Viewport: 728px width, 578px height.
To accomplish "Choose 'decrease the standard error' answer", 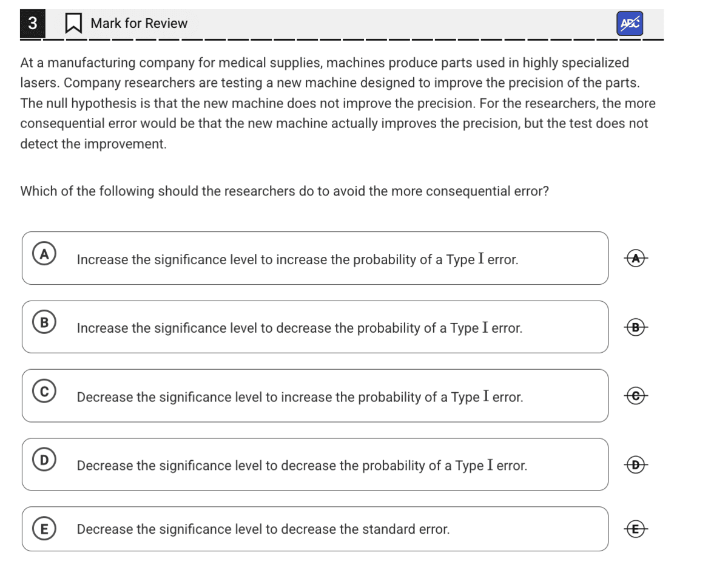I will click(315, 529).
